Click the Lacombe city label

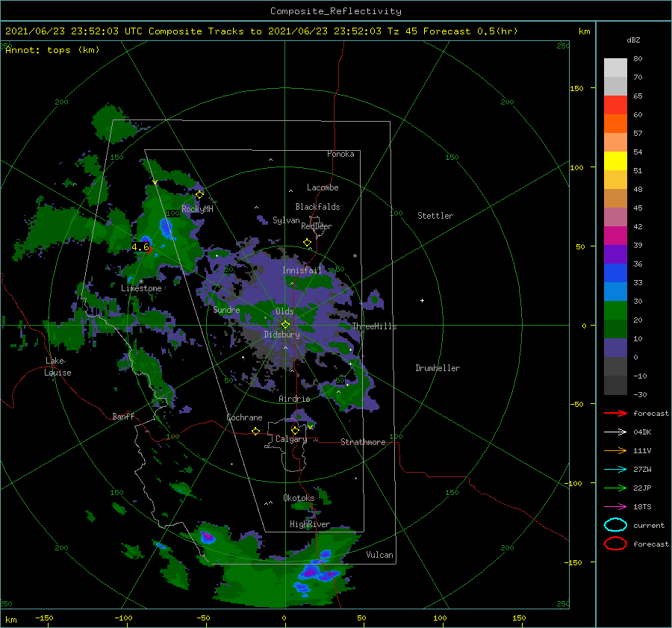[x=323, y=187]
